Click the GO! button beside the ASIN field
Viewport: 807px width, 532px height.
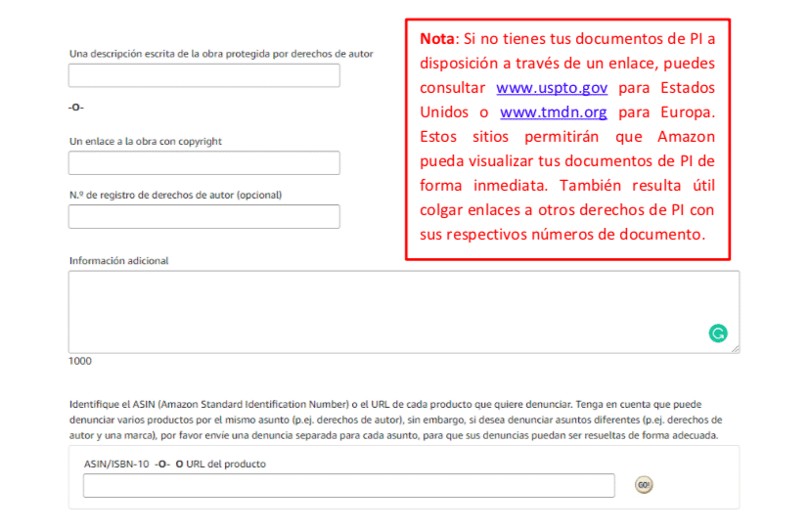point(644,485)
